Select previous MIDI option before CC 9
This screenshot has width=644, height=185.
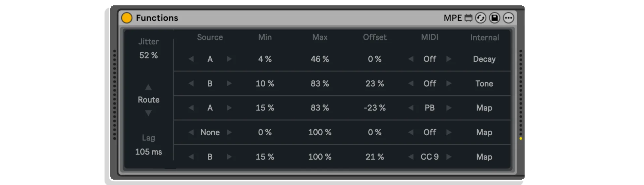(x=411, y=157)
